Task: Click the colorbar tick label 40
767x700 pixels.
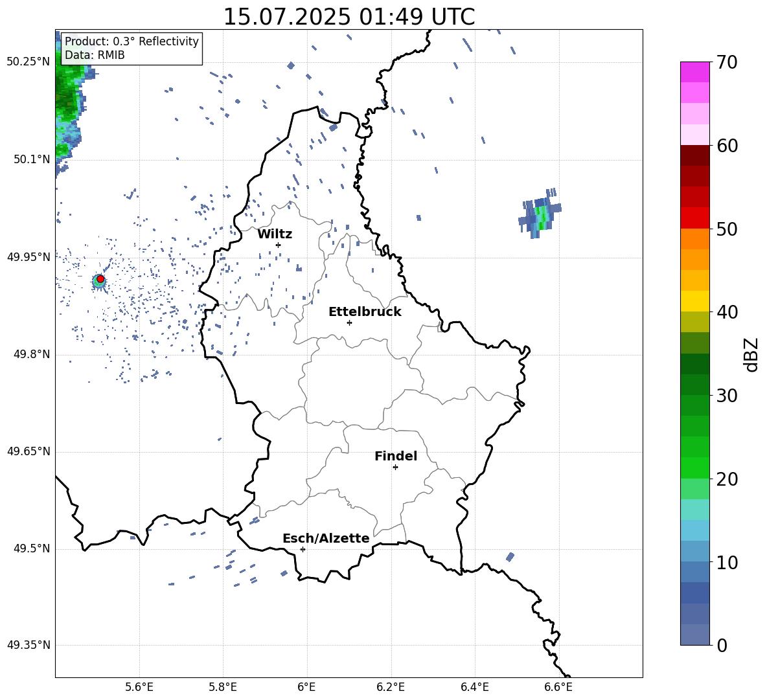Action: tap(727, 312)
